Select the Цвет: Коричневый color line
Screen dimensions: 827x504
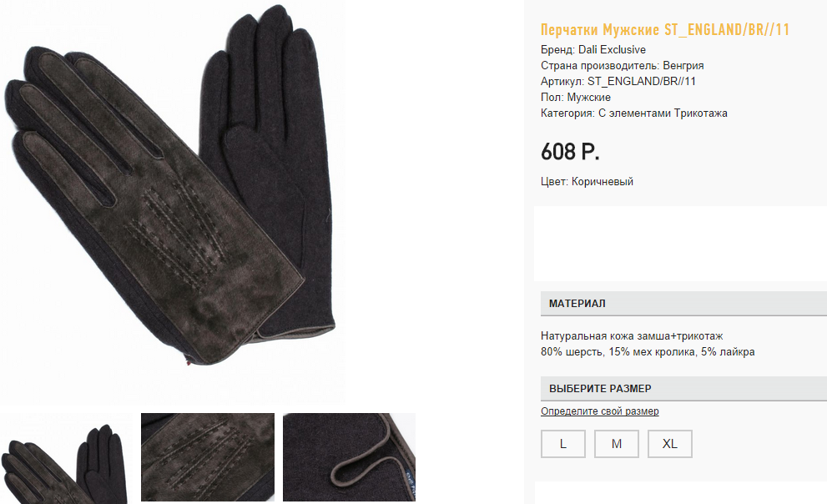[x=587, y=181]
